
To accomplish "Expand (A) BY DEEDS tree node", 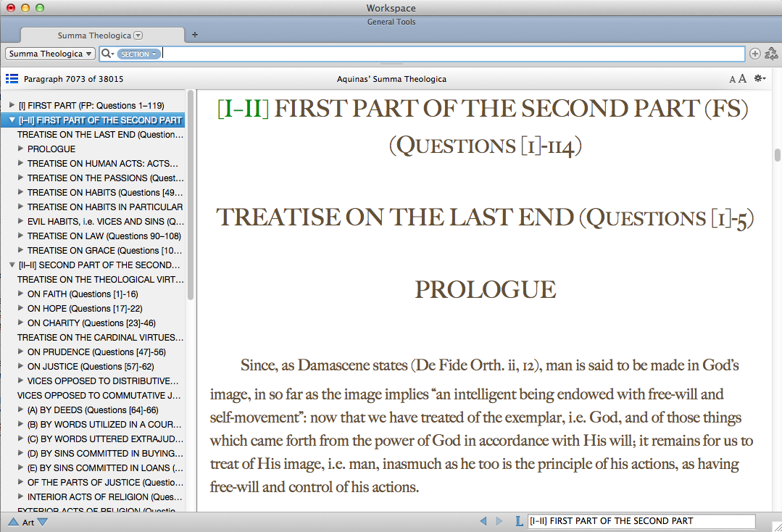I will coord(20,410).
